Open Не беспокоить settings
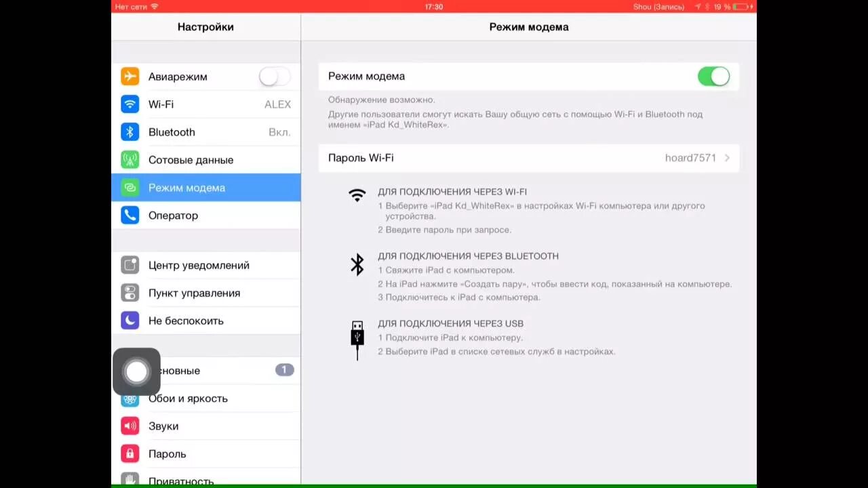 pos(206,321)
